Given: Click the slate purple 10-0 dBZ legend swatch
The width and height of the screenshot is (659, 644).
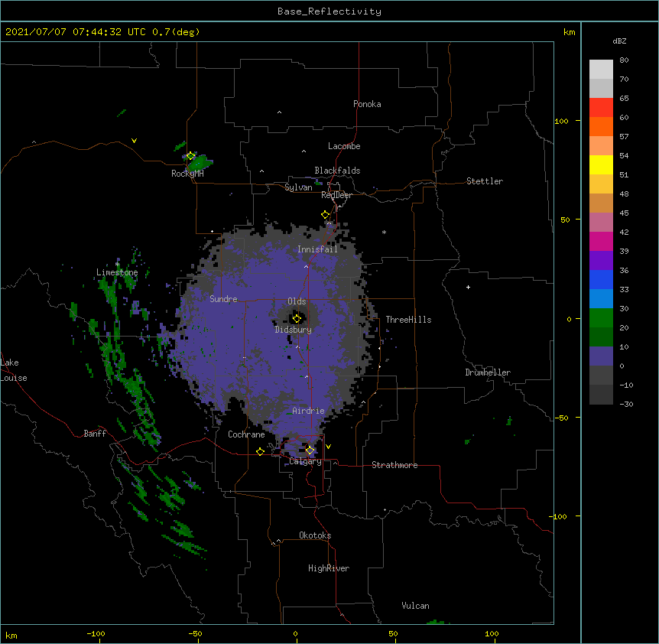Looking at the screenshot, I should [x=601, y=356].
